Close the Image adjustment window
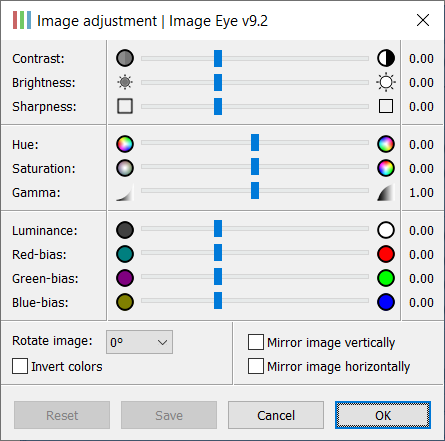Viewport: 445px width, 441px height. pos(423,20)
